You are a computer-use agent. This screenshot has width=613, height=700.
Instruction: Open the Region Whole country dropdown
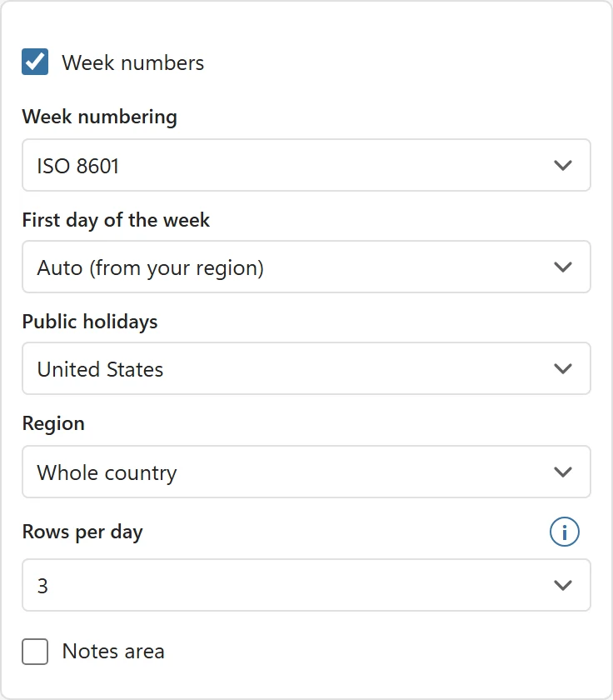[306, 472]
